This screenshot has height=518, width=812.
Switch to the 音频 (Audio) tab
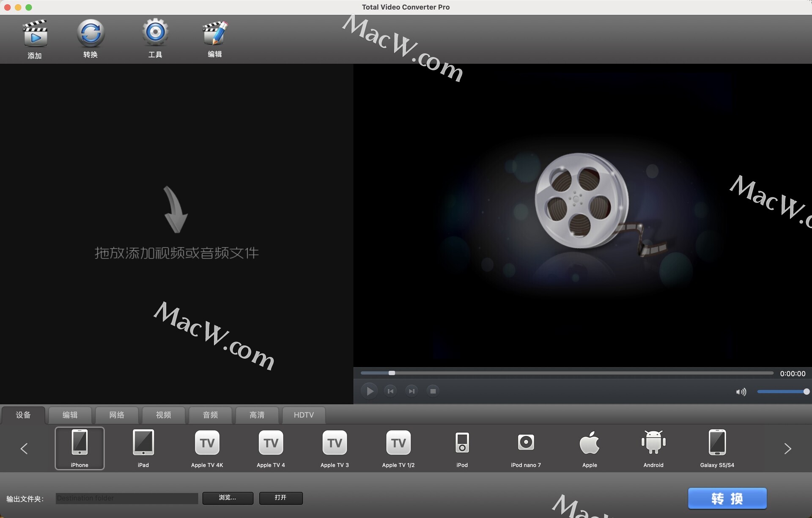(x=210, y=415)
